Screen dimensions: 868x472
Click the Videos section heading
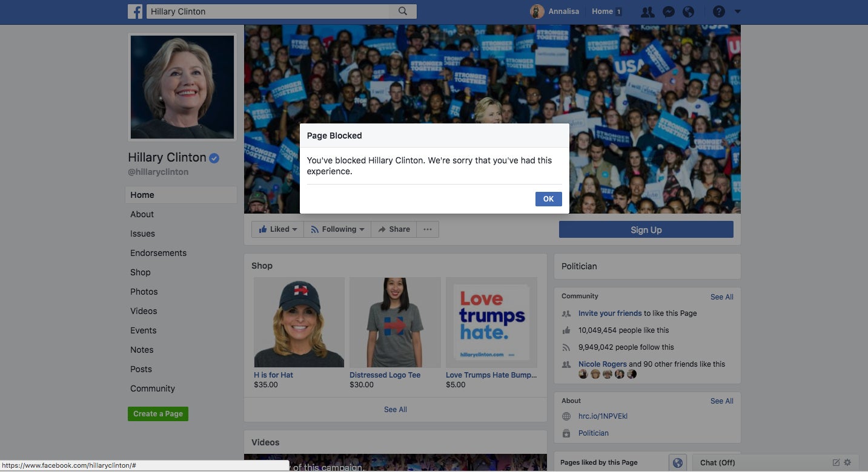(x=265, y=442)
